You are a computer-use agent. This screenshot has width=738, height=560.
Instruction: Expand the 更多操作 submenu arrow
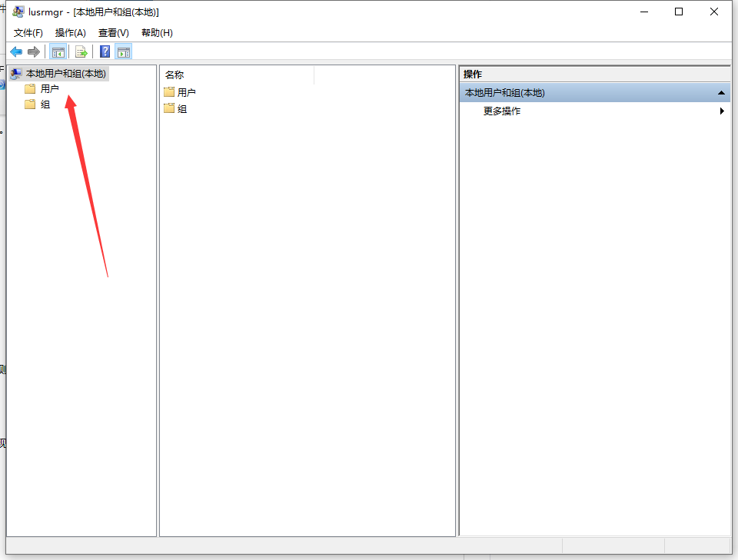[x=722, y=111]
